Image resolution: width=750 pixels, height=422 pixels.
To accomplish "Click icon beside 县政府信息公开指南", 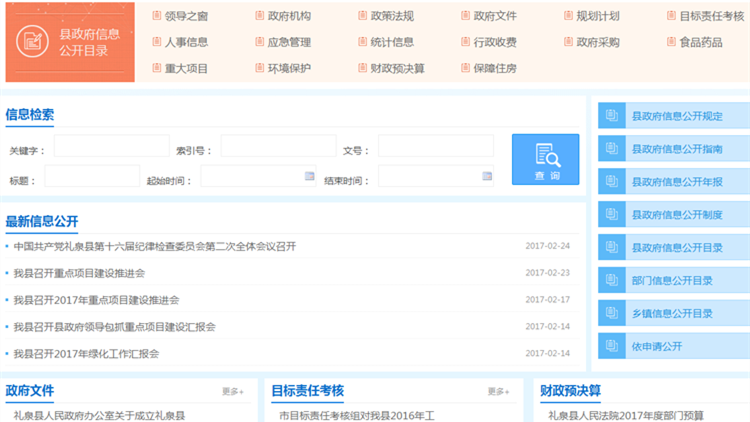I will click(x=610, y=149).
